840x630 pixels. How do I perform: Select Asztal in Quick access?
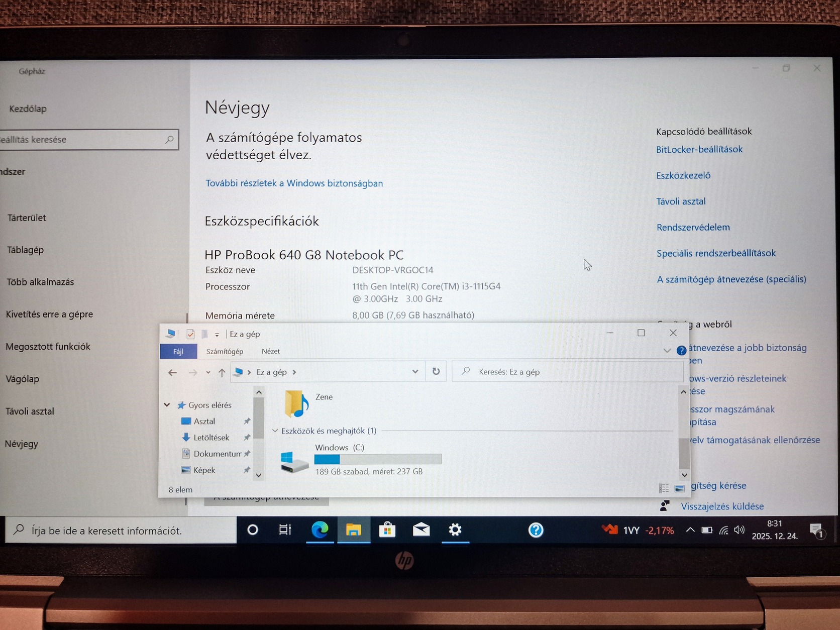[x=204, y=422]
